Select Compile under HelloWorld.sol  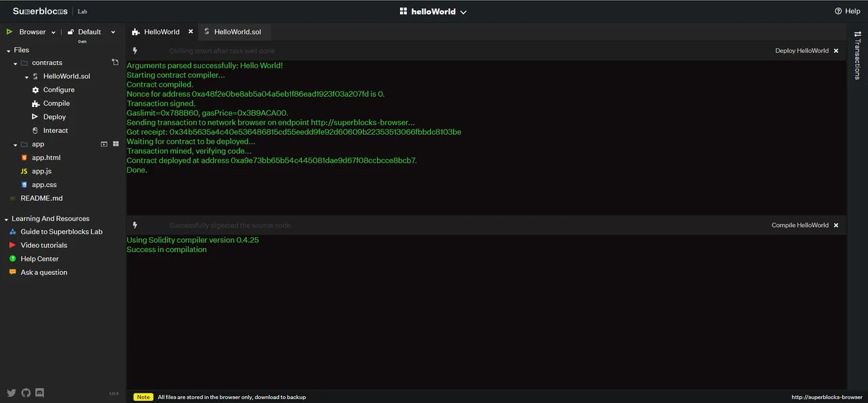(x=56, y=104)
